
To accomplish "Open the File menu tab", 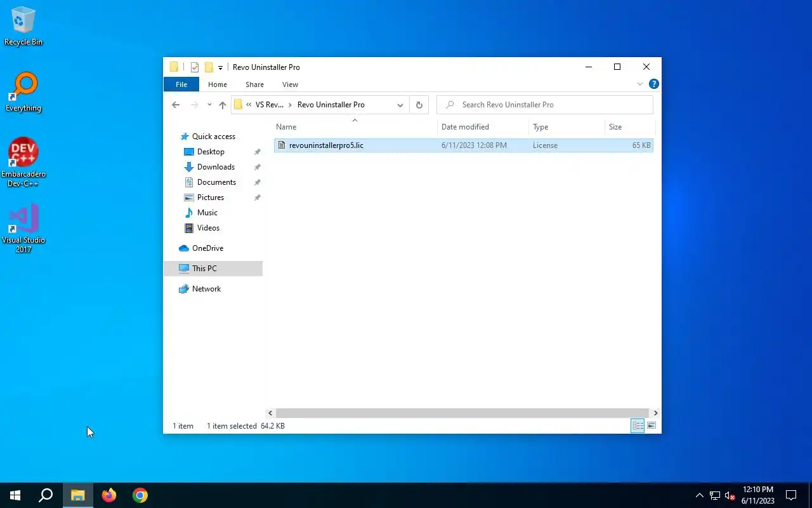I will coord(181,84).
